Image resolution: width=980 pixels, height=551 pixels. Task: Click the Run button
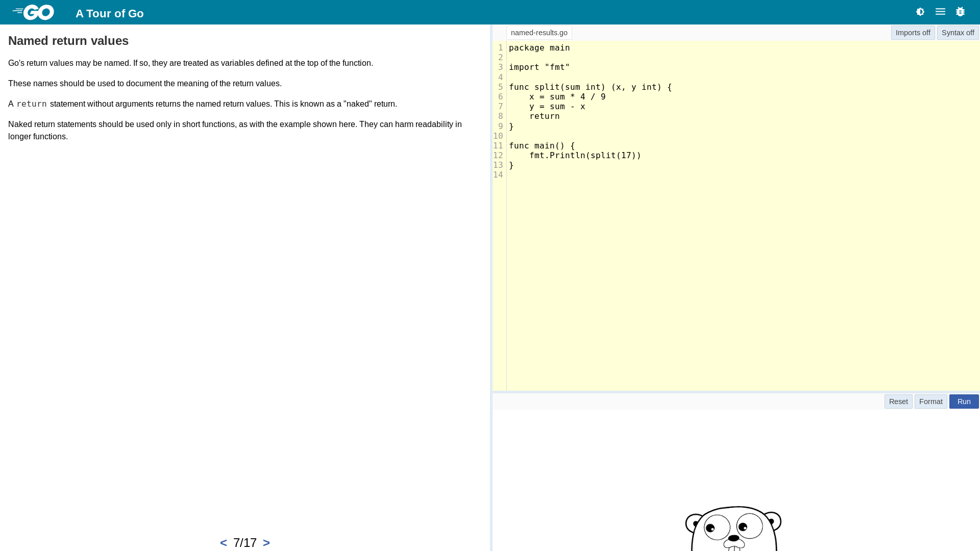(964, 402)
